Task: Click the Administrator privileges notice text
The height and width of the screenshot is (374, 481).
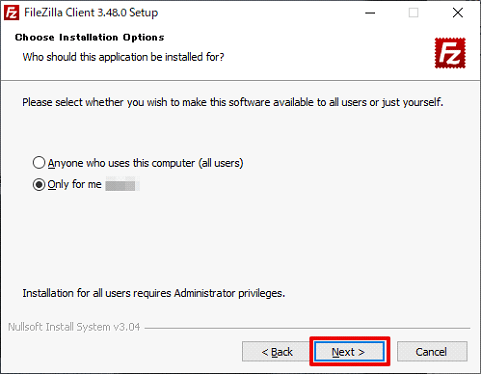Action: [x=154, y=293]
